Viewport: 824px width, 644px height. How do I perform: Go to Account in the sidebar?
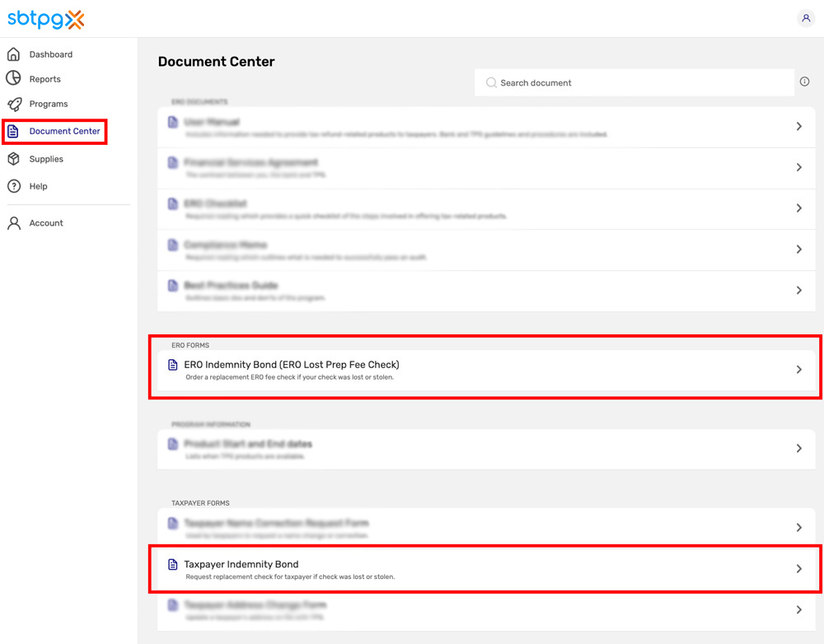point(46,223)
